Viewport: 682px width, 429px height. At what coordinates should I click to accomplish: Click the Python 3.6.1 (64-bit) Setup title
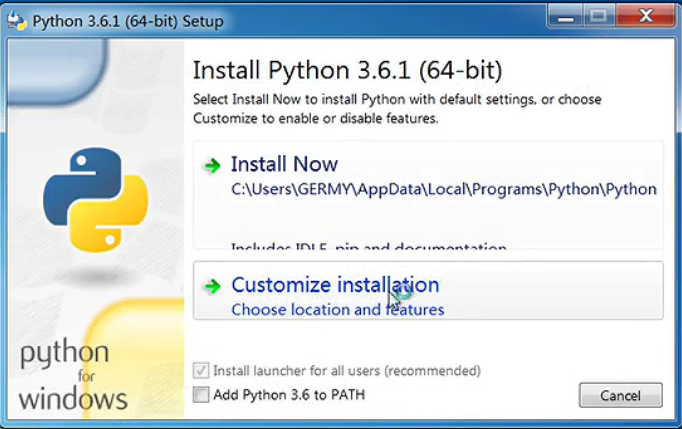(128, 21)
